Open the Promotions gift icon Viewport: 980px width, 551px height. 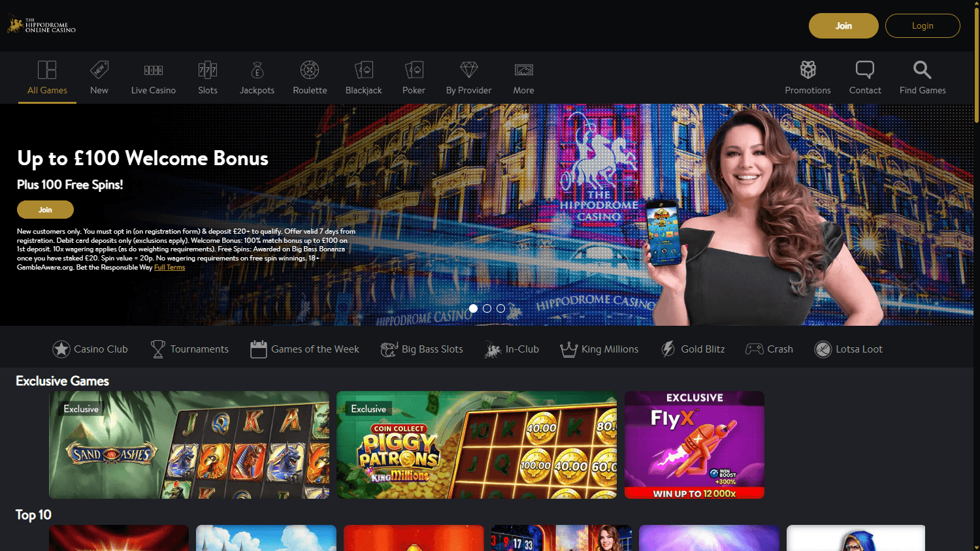click(x=808, y=70)
